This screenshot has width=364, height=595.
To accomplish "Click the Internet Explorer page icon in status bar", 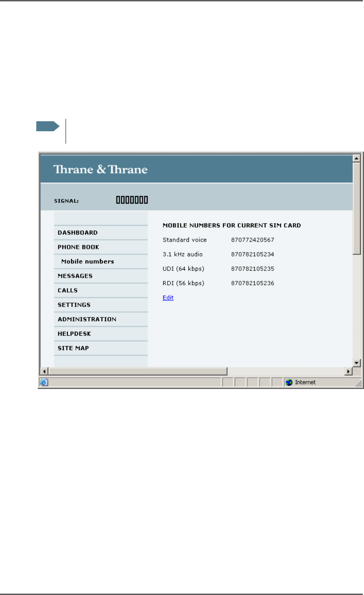I will pos(44,382).
